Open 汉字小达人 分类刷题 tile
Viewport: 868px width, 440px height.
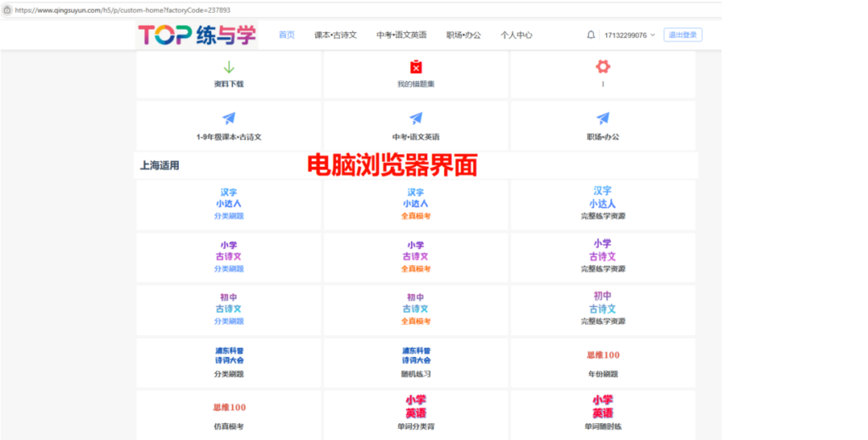tap(229, 205)
